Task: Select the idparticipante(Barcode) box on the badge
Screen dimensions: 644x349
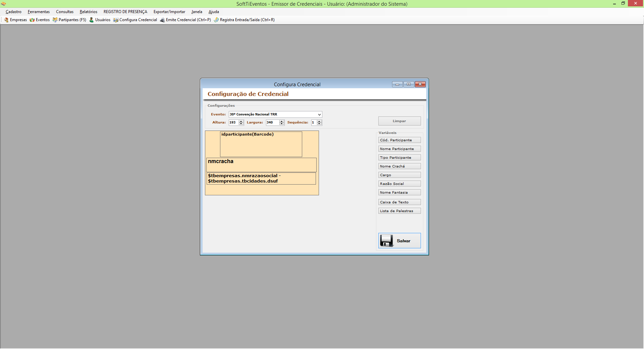Action: [261, 144]
